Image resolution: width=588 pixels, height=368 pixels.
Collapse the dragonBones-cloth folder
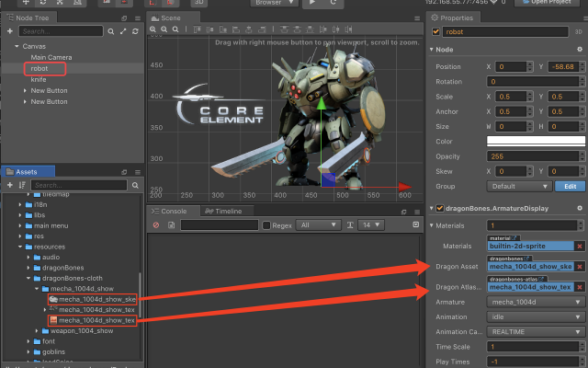[28, 278]
